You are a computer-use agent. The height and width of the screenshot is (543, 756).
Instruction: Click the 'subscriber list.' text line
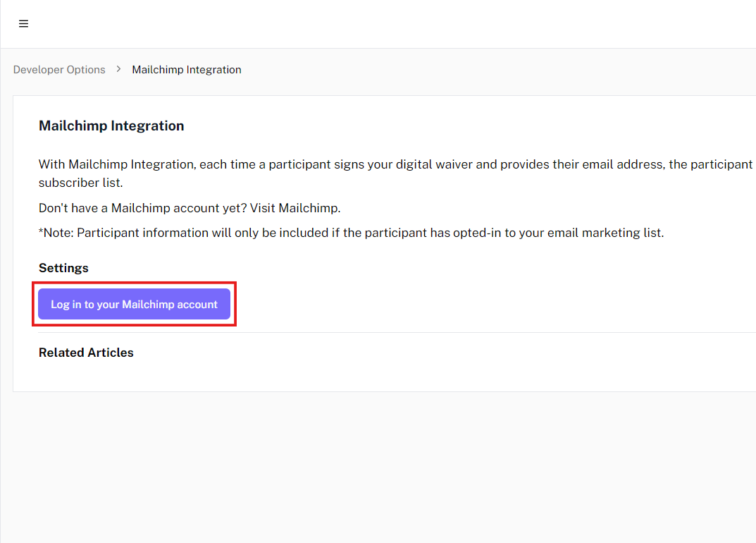[x=80, y=183]
